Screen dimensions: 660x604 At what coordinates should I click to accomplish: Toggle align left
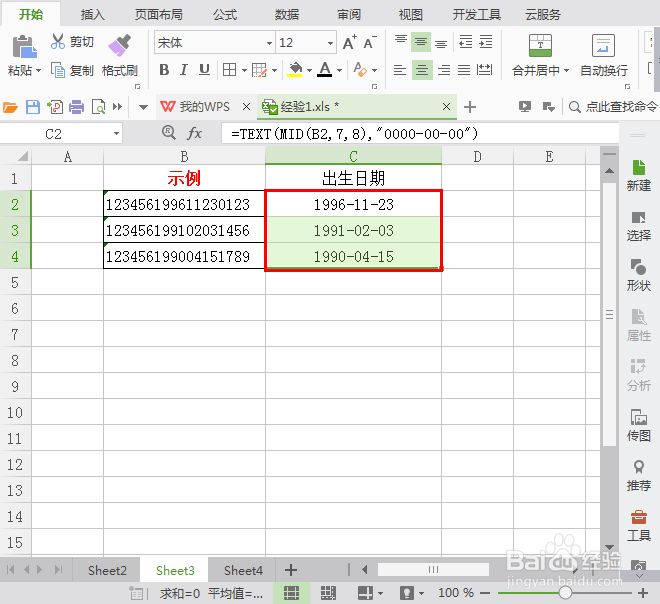click(x=400, y=69)
